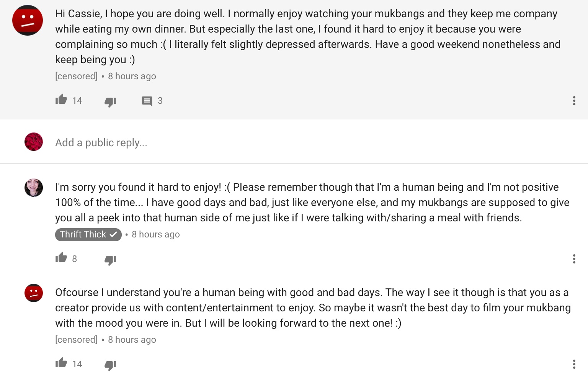Dislike the top comment from the censored user
The image size is (588, 373).
pos(110,101)
